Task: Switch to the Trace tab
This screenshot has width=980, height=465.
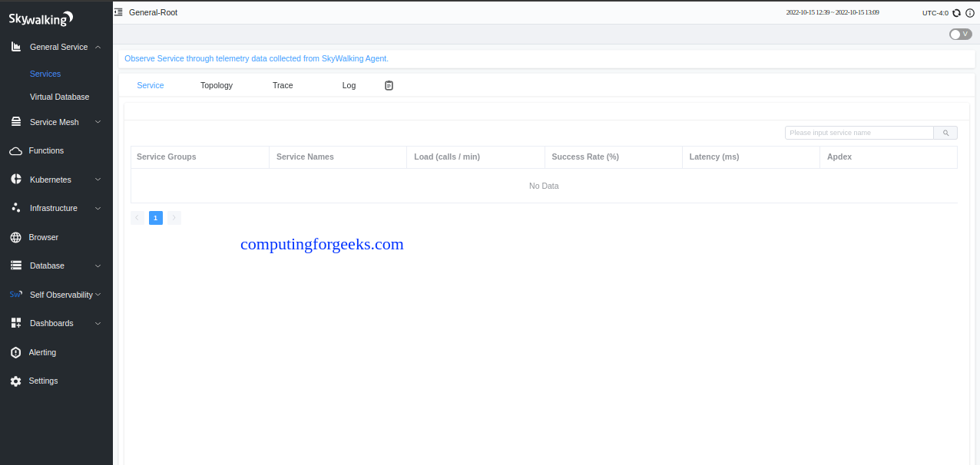Action: pyautogui.click(x=283, y=85)
